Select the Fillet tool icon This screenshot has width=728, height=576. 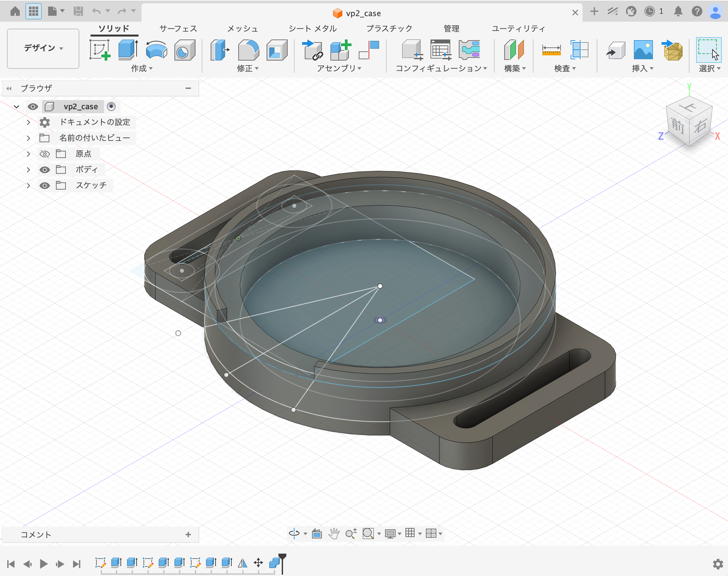[x=248, y=50]
